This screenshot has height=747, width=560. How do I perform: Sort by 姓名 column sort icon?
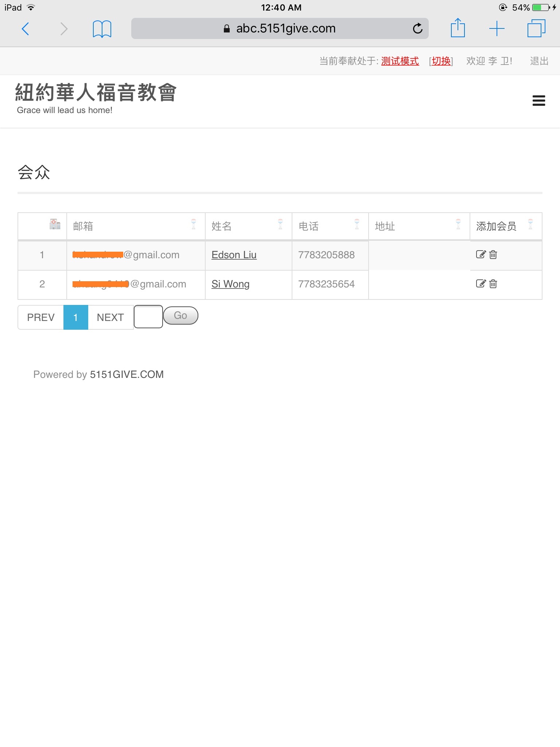[280, 224]
